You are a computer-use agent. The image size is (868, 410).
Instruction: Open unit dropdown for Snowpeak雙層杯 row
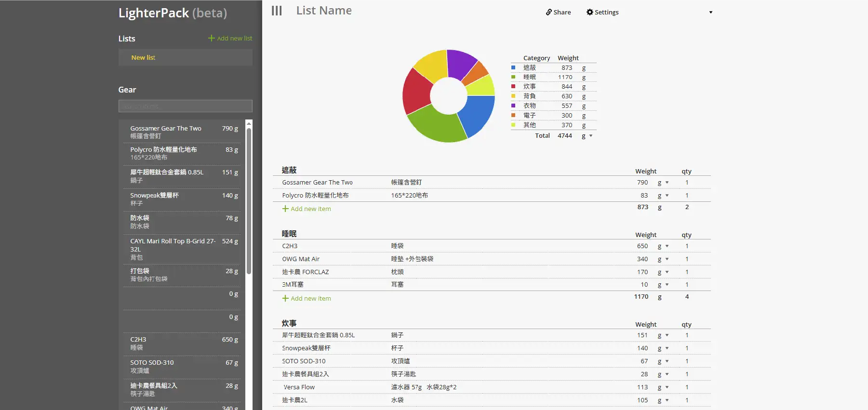(667, 348)
